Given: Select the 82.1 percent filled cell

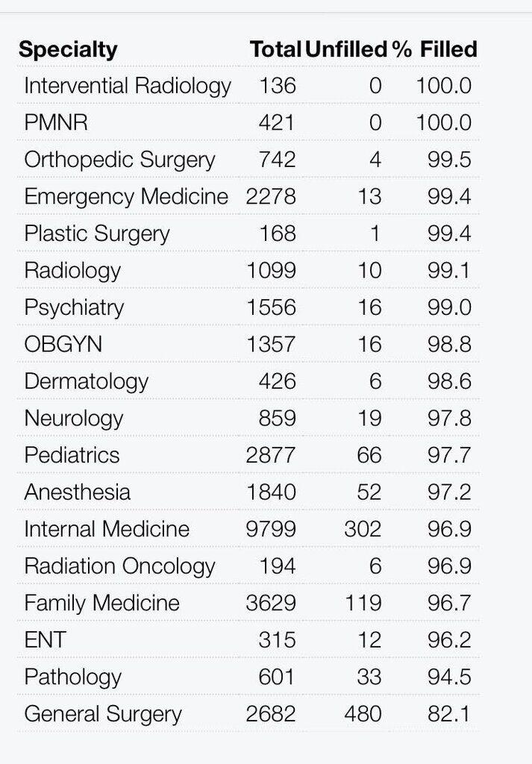Looking at the screenshot, I should coord(450,714).
